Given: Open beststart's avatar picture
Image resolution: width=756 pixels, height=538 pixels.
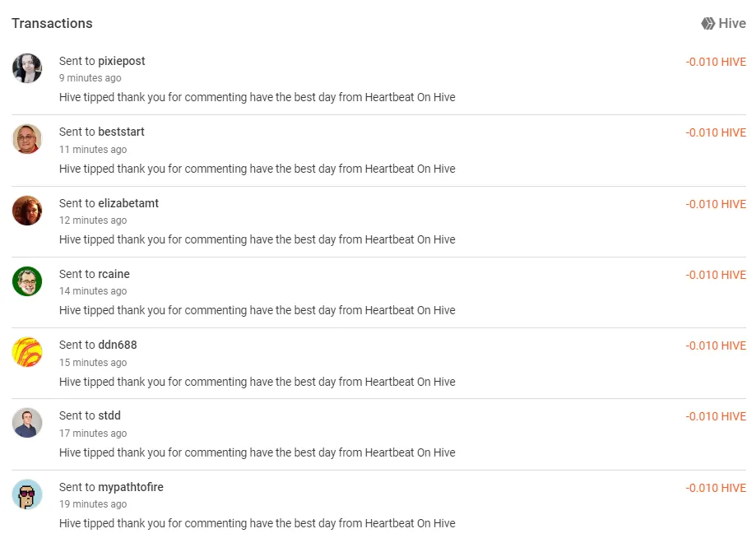Looking at the screenshot, I should (x=27, y=139).
